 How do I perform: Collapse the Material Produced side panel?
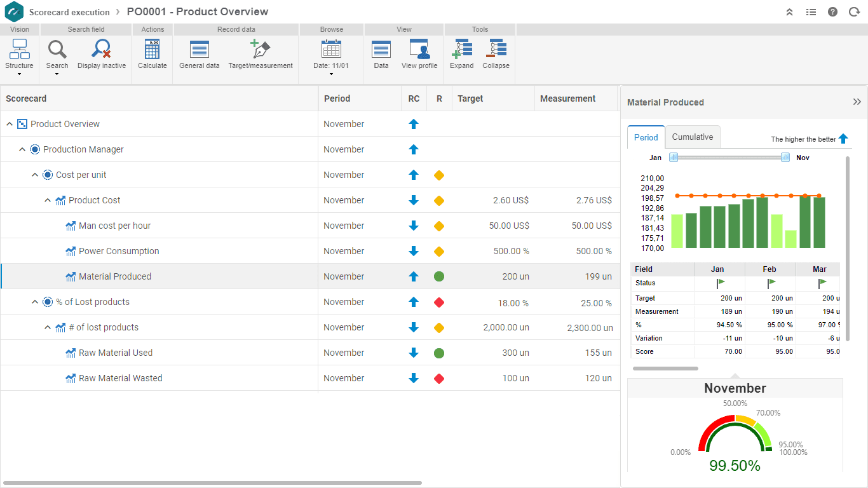click(857, 102)
